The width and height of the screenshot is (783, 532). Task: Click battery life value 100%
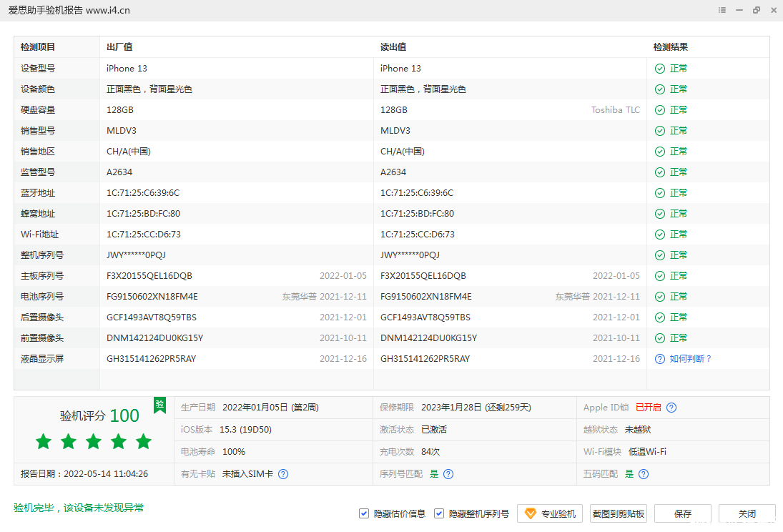pyautogui.click(x=234, y=452)
